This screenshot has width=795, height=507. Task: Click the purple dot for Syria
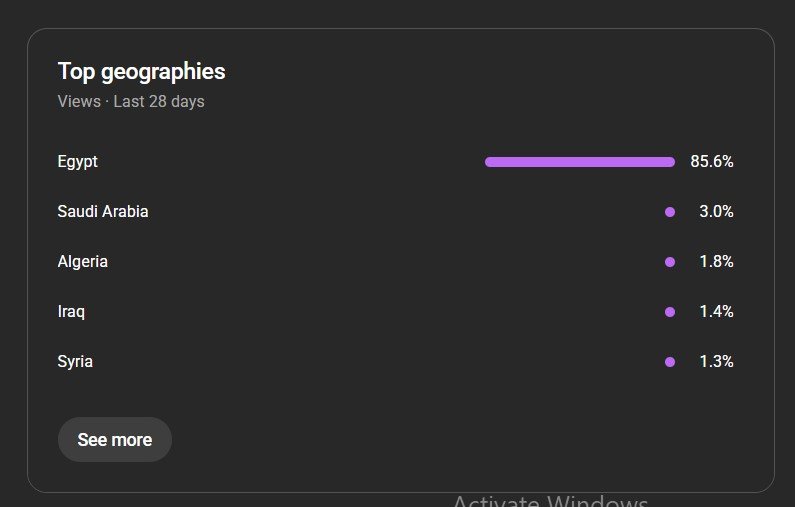click(x=670, y=362)
